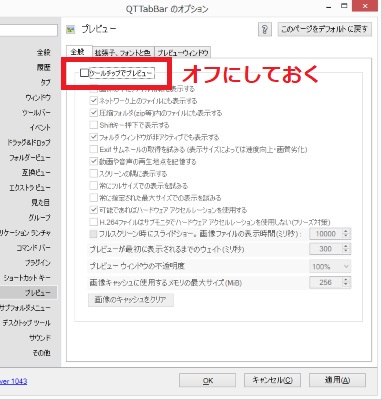The height and width of the screenshot is (400, 382).
Task: Select エクストラ ビュー in the sidebar
Action: [30, 188]
